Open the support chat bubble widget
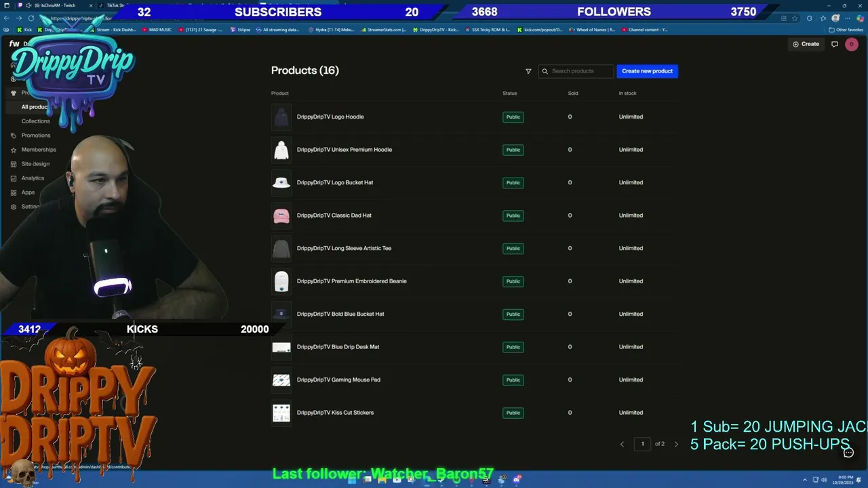 click(848, 452)
